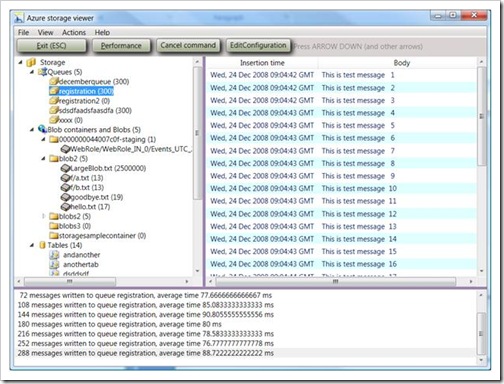The image size is (504, 384).
Task: Click the Tables (14) node icon
Action: coord(42,245)
